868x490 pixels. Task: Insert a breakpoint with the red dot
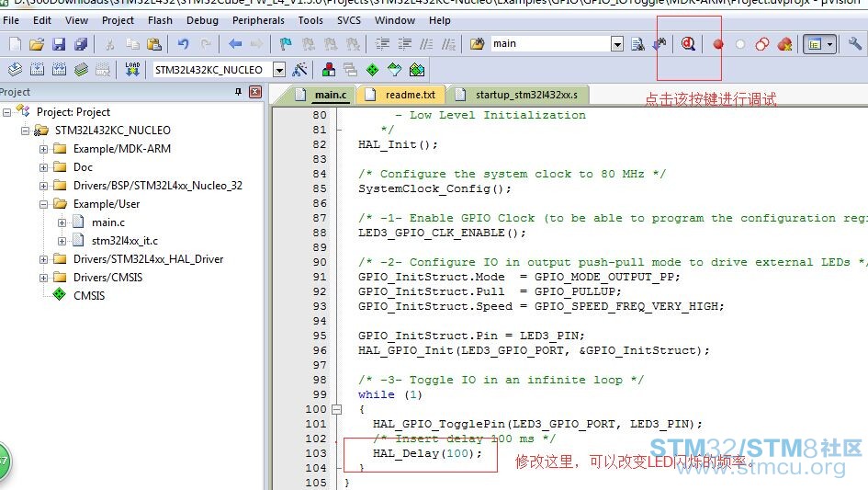718,44
